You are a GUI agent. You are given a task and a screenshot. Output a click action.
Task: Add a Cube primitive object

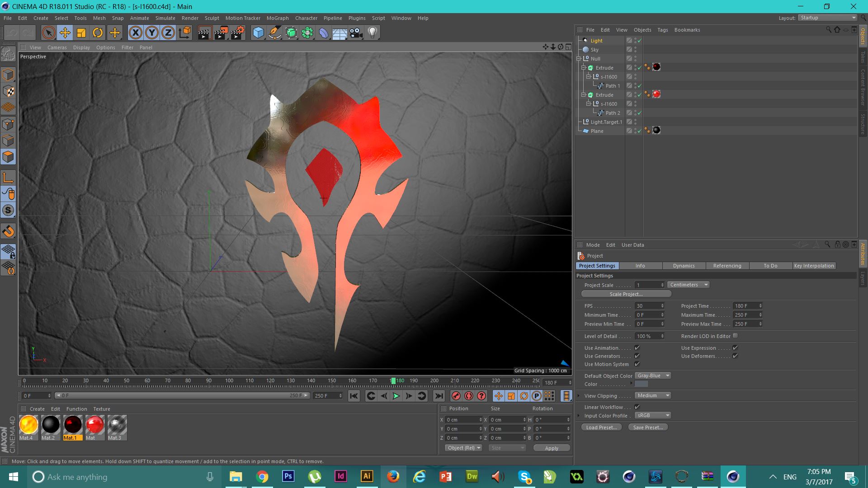tap(258, 33)
